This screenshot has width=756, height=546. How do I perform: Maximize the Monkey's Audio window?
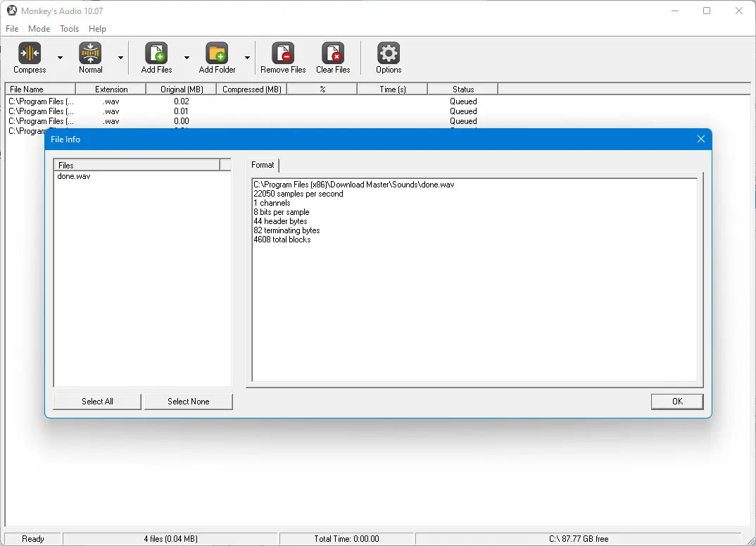click(x=707, y=11)
